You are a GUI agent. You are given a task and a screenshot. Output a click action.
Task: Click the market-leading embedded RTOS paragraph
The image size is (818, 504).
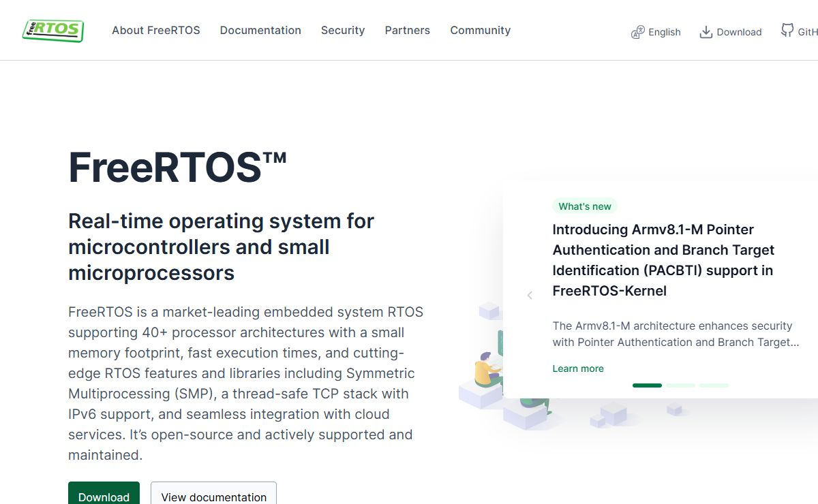click(245, 383)
